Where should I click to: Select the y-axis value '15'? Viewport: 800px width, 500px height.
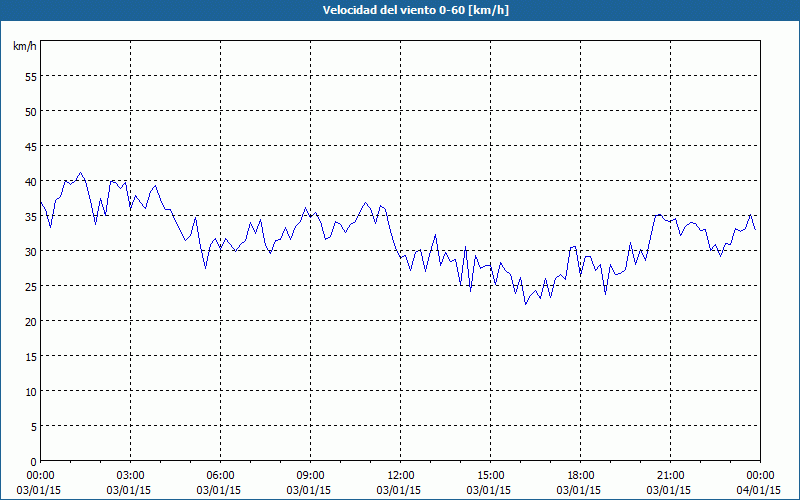coord(31,358)
